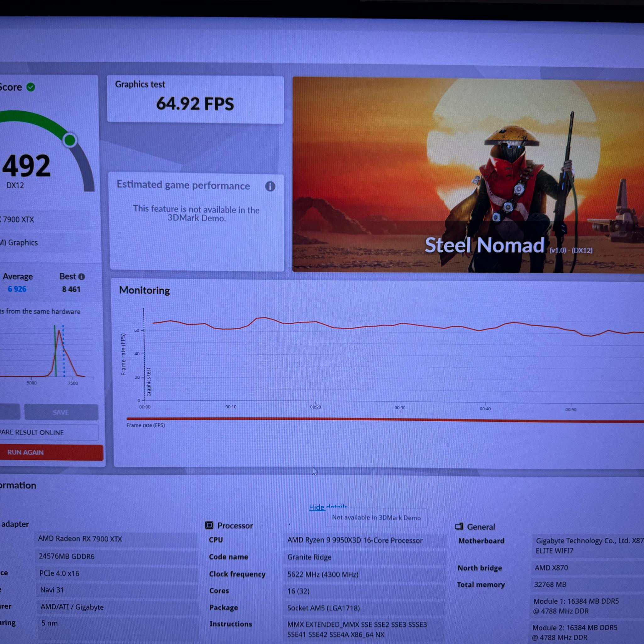The height and width of the screenshot is (644, 644).
Task: Click the AMD Radeon RX 7900 XTX cell
Action: pos(116,539)
